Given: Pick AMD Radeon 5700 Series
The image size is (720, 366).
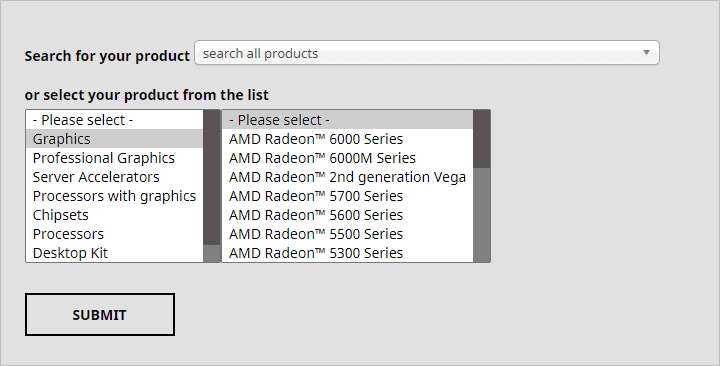Looking at the screenshot, I should (x=348, y=196).
